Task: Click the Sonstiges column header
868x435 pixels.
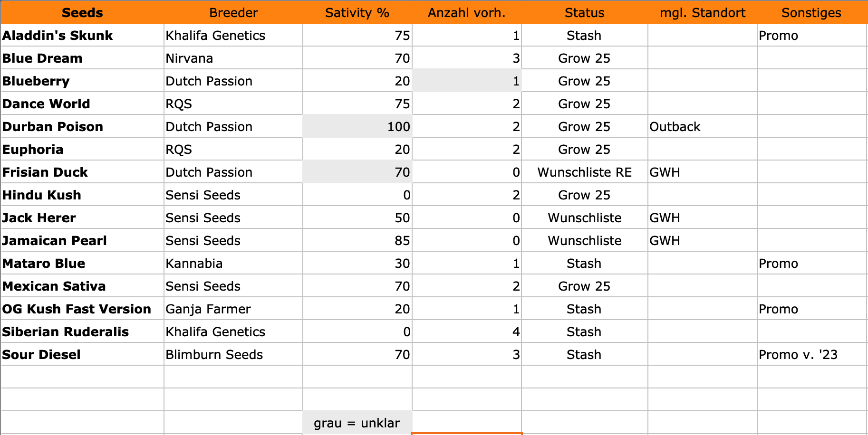Action: pos(811,13)
